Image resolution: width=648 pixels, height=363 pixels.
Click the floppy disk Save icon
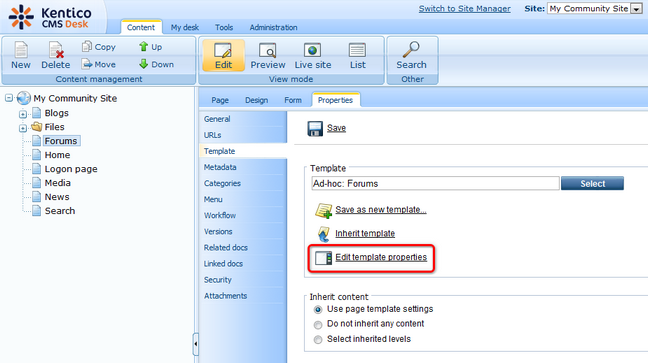[315, 129]
